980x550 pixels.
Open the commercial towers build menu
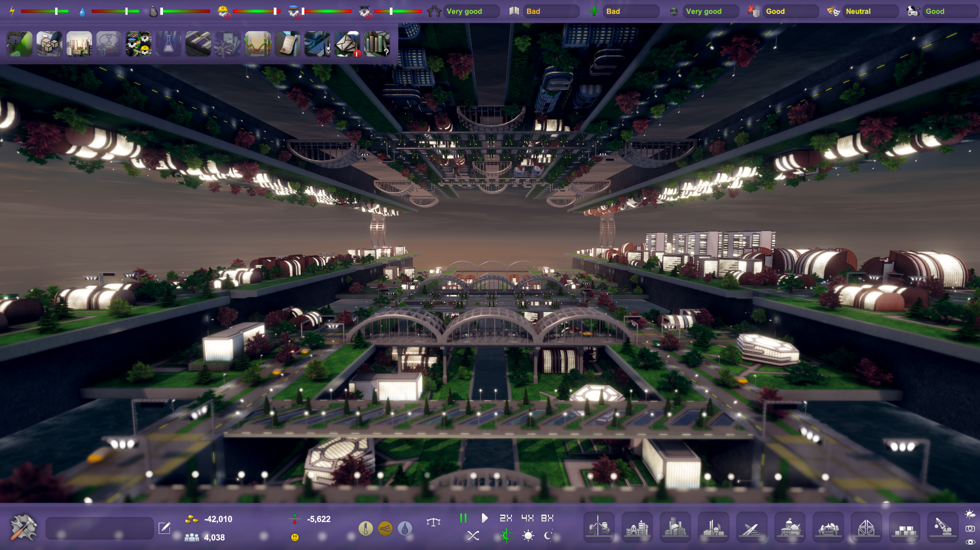(x=675, y=527)
